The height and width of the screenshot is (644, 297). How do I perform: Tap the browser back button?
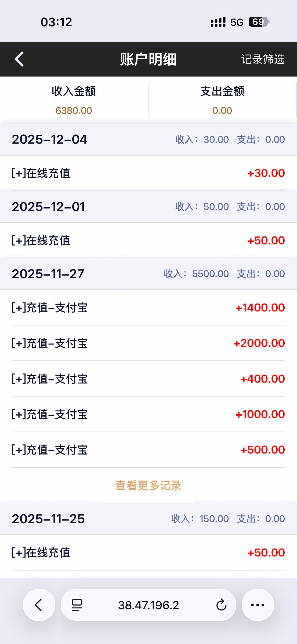tap(39, 605)
